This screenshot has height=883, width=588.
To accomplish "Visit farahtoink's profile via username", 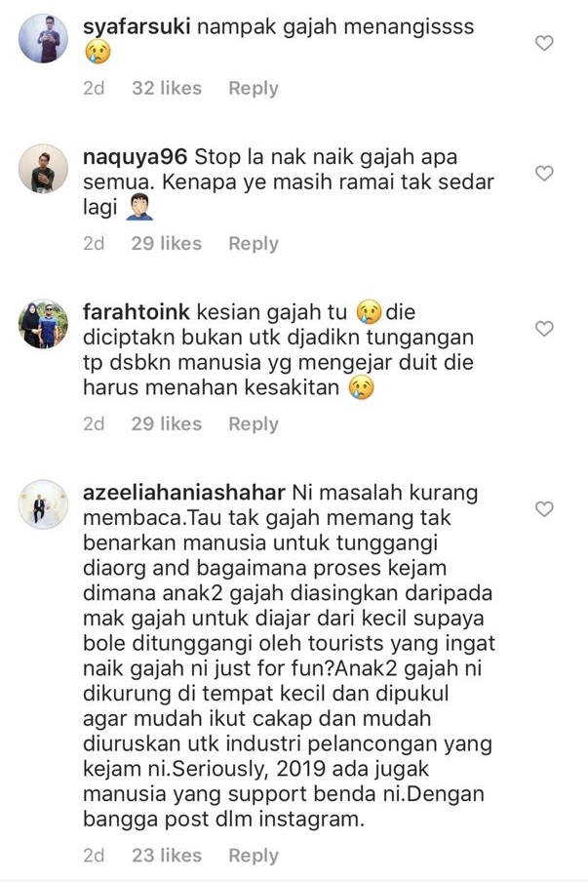I will click(137, 312).
